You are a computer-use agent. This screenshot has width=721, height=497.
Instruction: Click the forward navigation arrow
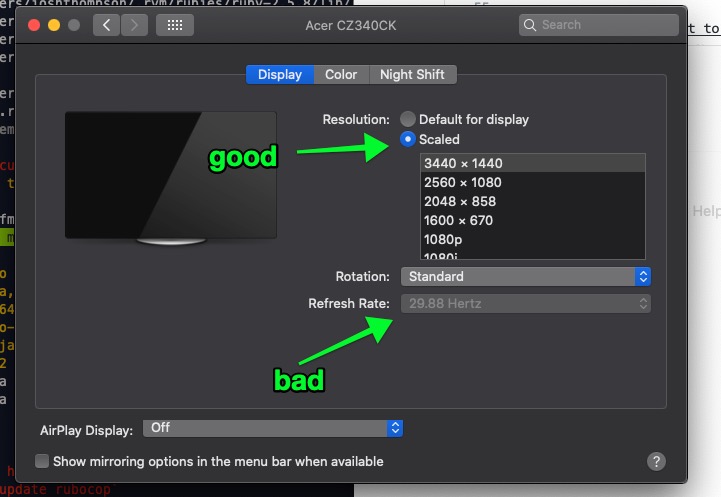(133, 25)
